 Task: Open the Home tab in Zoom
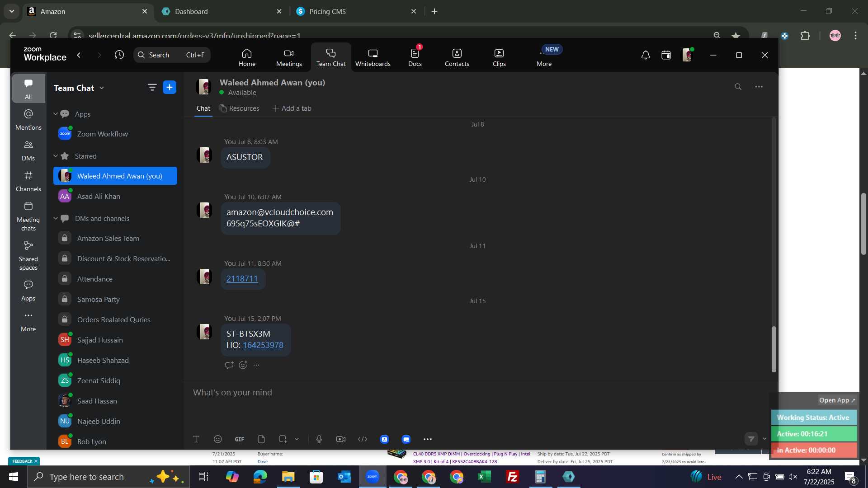[247, 57]
